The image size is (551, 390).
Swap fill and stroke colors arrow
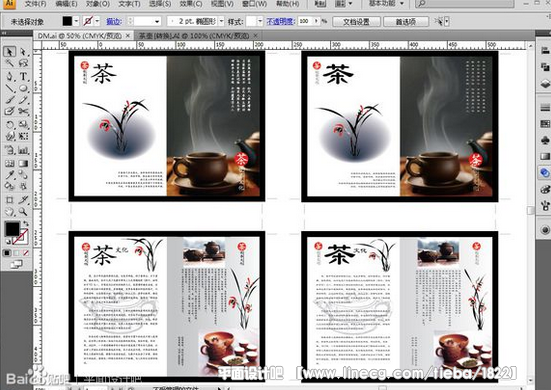(26, 223)
